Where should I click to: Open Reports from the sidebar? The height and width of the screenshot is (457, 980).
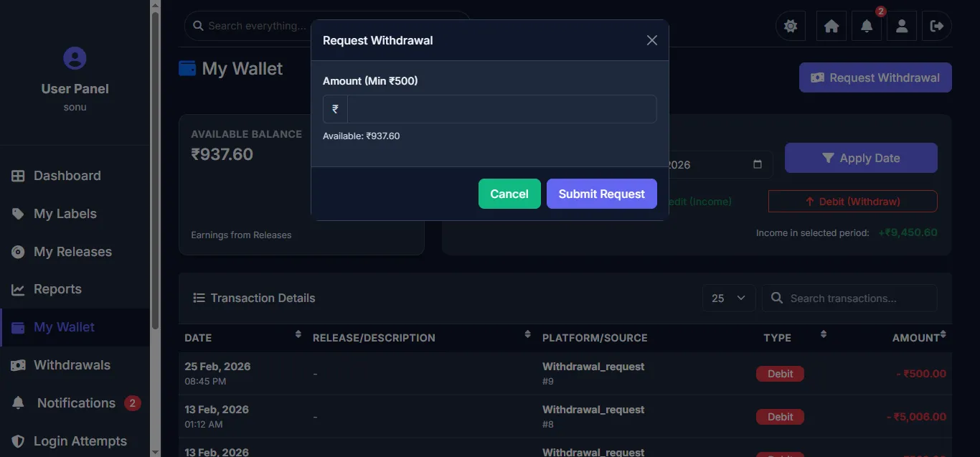pyautogui.click(x=75, y=289)
